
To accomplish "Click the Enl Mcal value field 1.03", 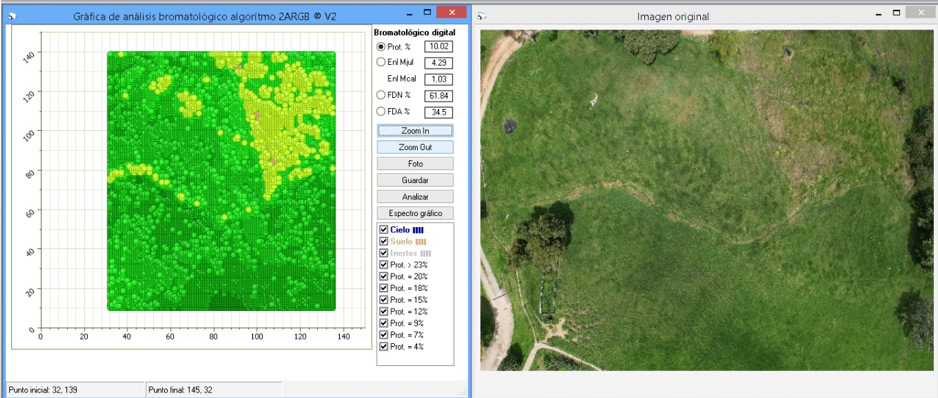I will (438, 79).
